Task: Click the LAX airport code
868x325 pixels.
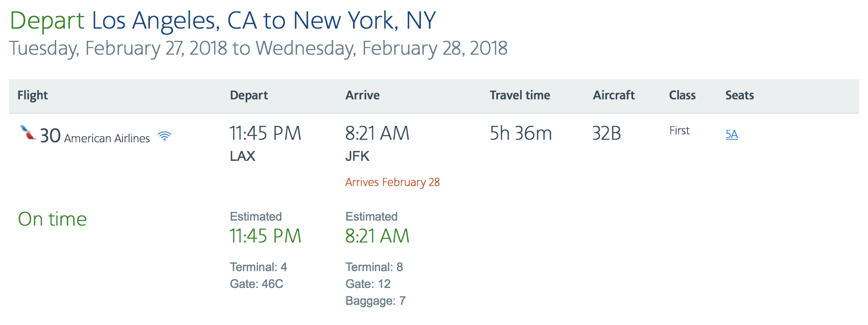Action: (x=242, y=156)
